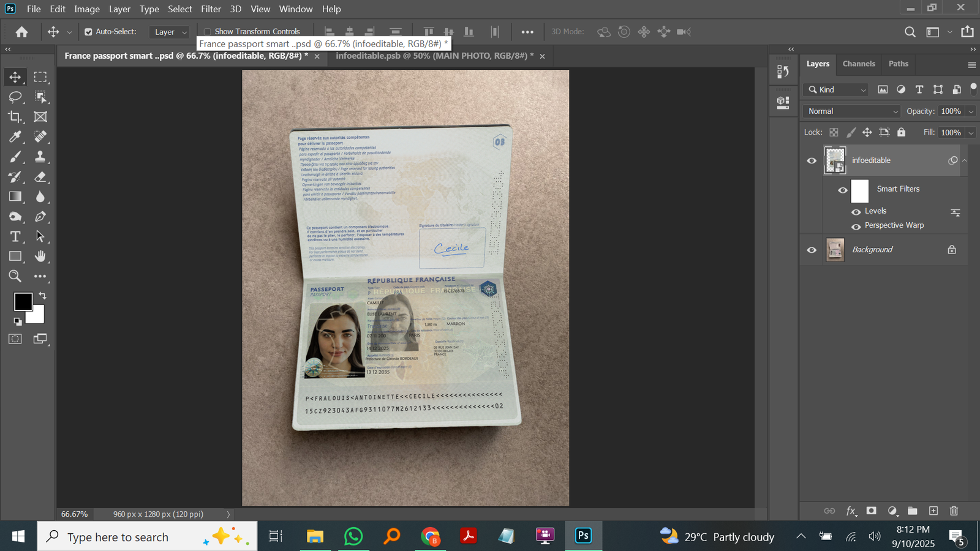Open the Auto-Select Layer dropdown

click(170, 32)
